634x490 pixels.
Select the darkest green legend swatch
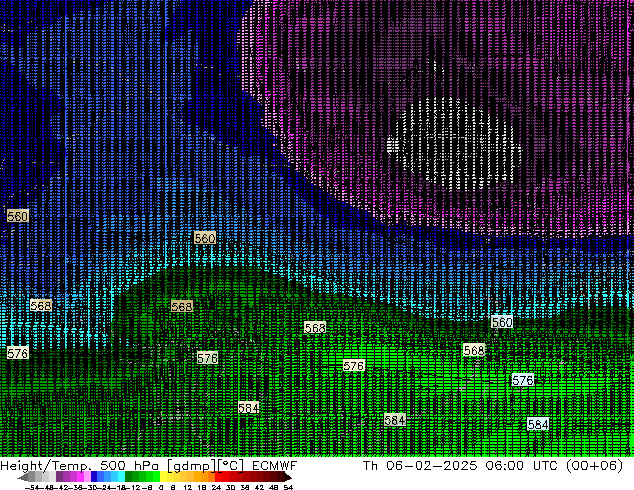click(x=128, y=476)
